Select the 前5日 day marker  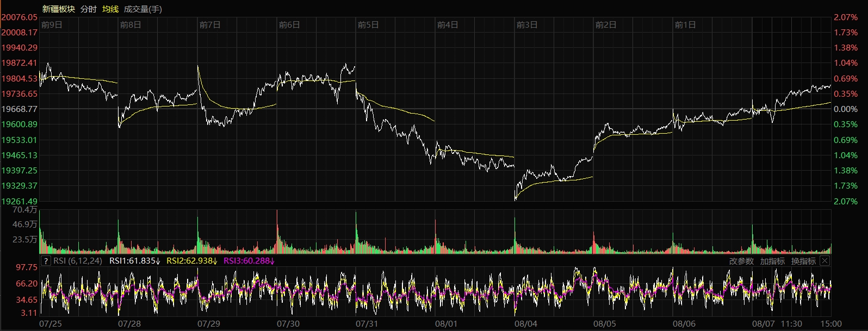(x=368, y=25)
